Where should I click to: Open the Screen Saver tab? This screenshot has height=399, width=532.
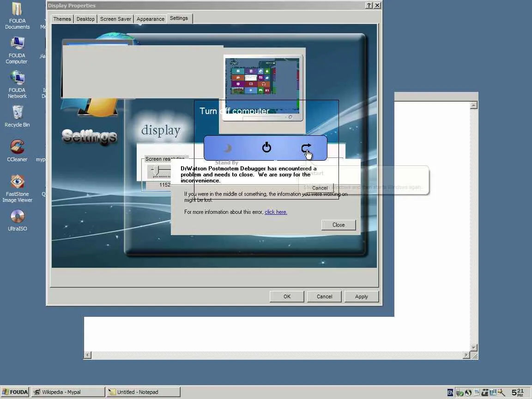115,19
